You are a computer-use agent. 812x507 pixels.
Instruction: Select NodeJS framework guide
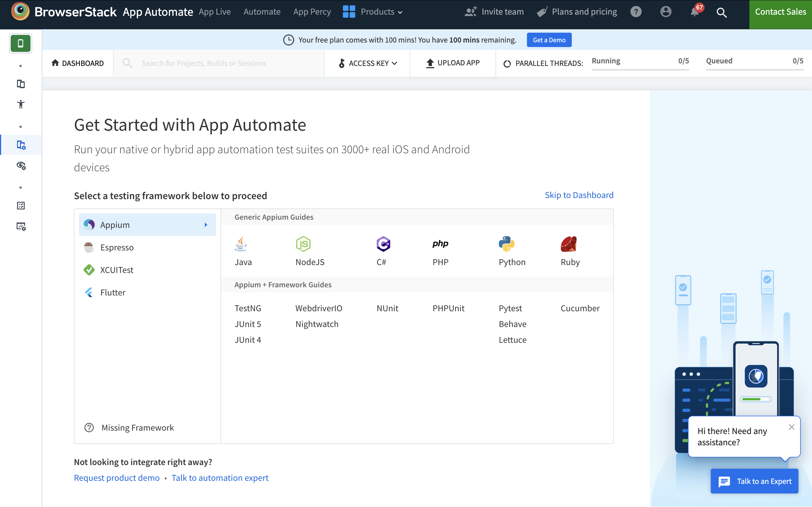(309, 251)
